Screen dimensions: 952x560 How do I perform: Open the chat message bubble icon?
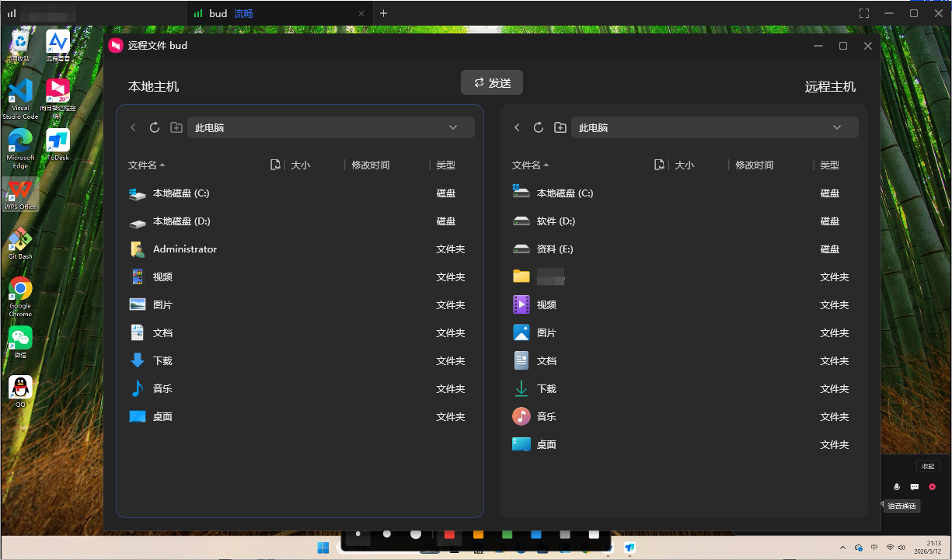click(x=915, y=487)
